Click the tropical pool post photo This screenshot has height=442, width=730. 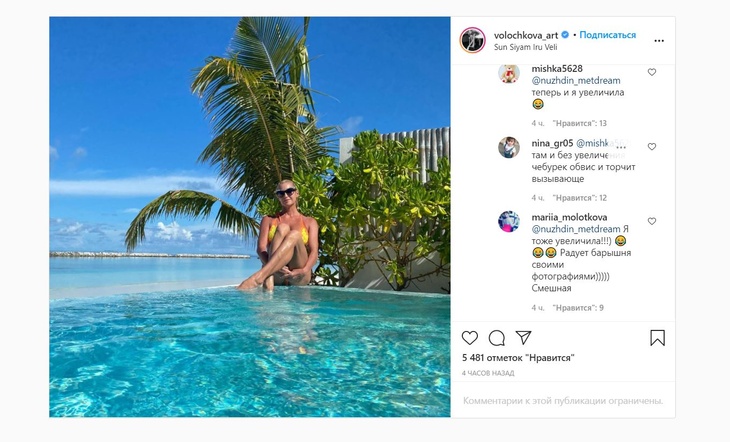[250, 216]
